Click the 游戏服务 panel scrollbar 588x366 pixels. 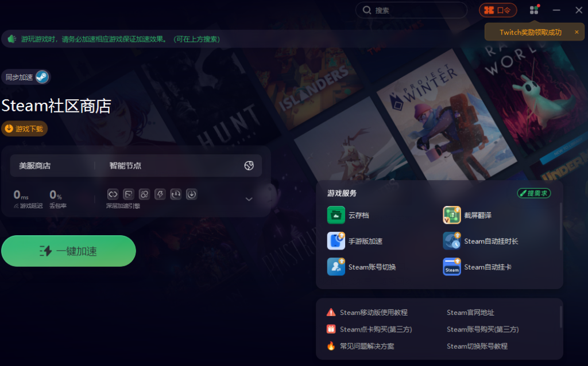(x=561, y=227)
